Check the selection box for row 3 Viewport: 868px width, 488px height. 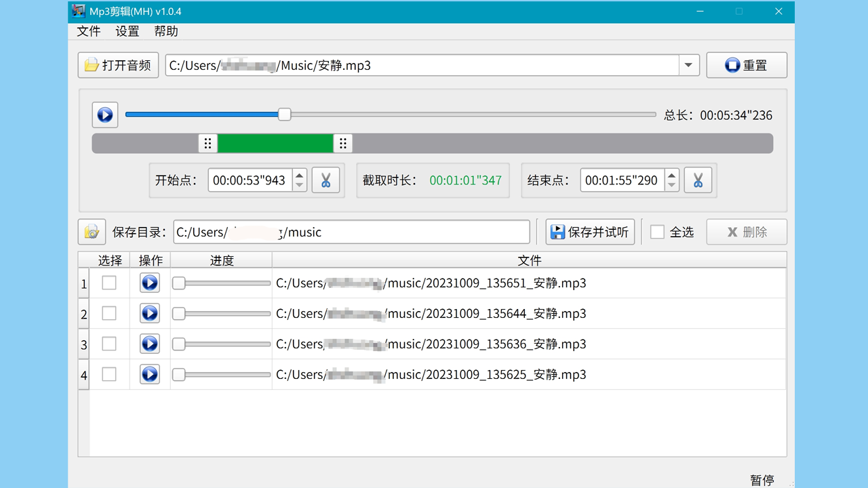click(x=109, y=344)
